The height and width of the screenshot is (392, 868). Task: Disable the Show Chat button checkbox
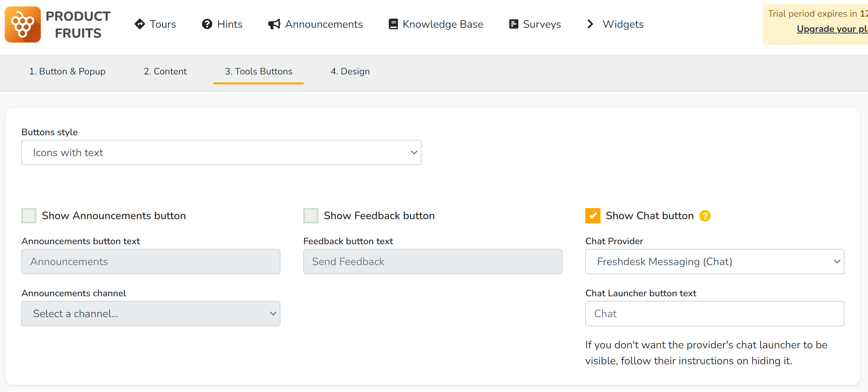tap(592, 215)
